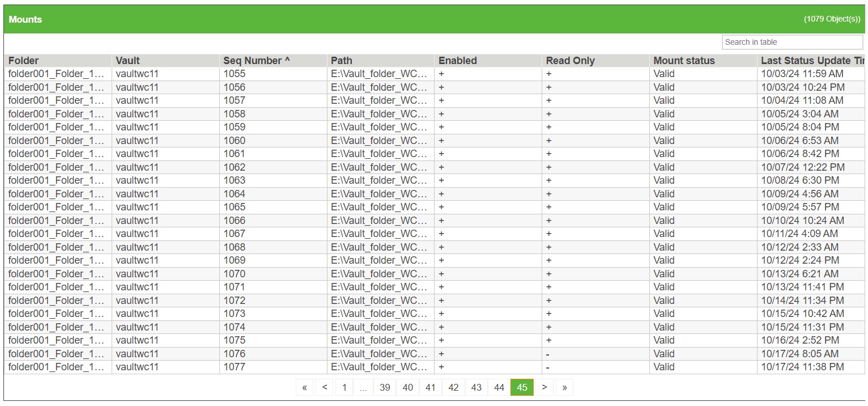Jump to last page using double-right arrow
The height and width of the screenshot is (406, 868).
click(x=564, y=387)
